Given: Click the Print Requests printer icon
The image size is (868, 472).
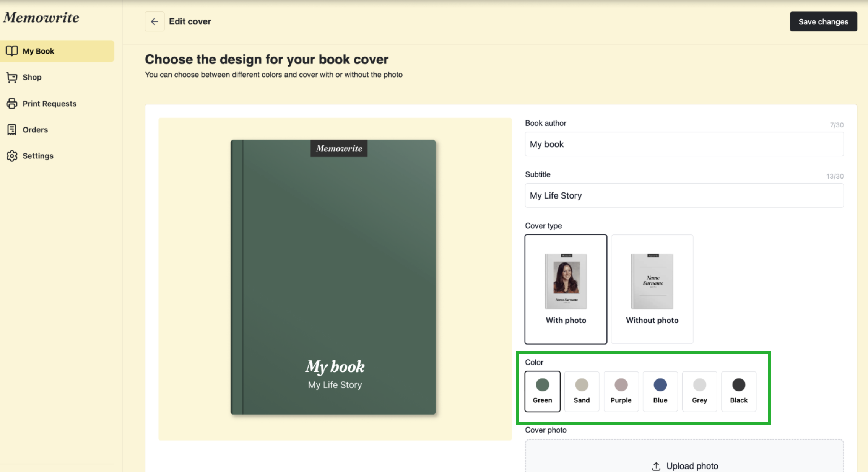Looking at the screenshot, I should [12, 104].
